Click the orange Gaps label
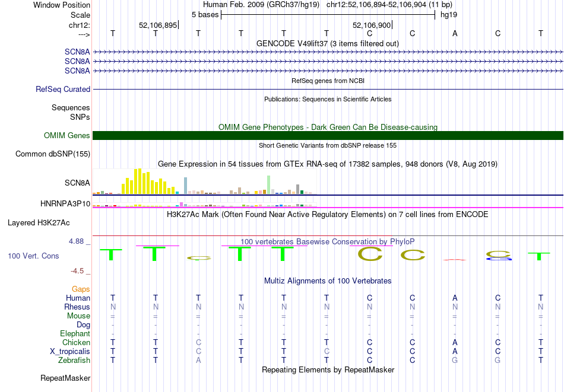 (81, 289)
